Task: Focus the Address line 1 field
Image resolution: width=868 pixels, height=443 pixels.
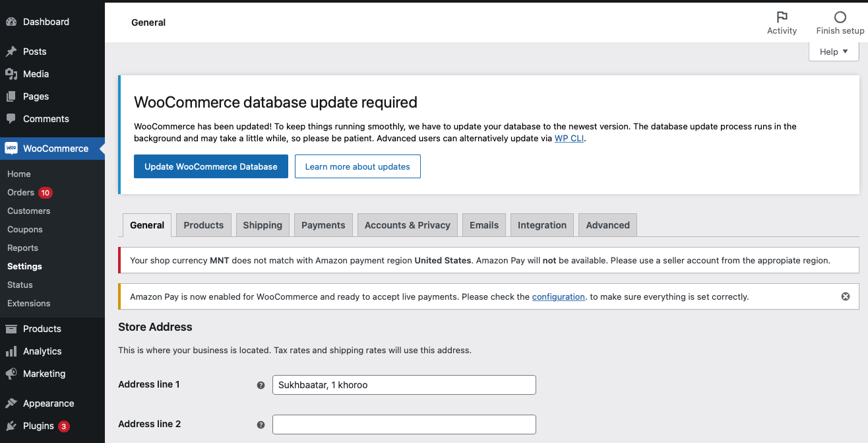Action: pos(404,385)
